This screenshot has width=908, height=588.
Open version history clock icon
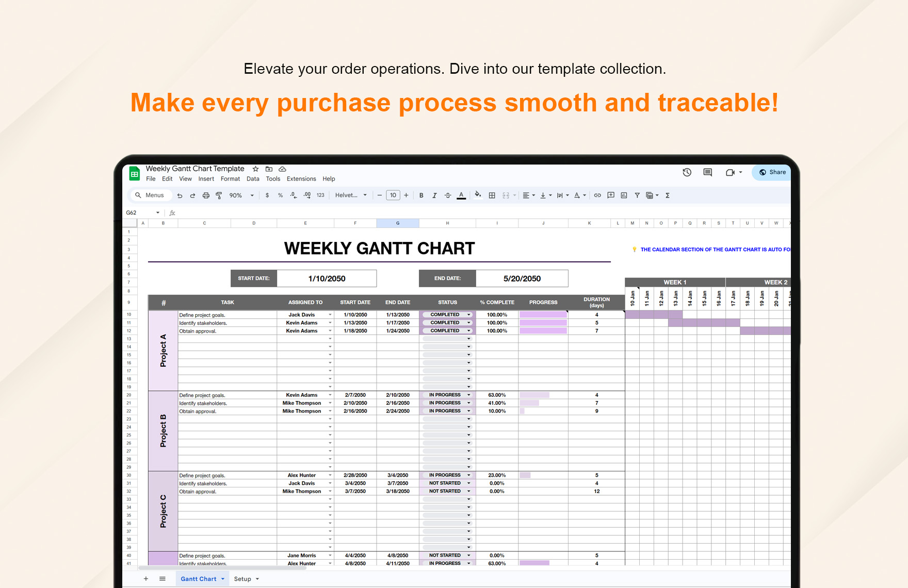(687, 172)
